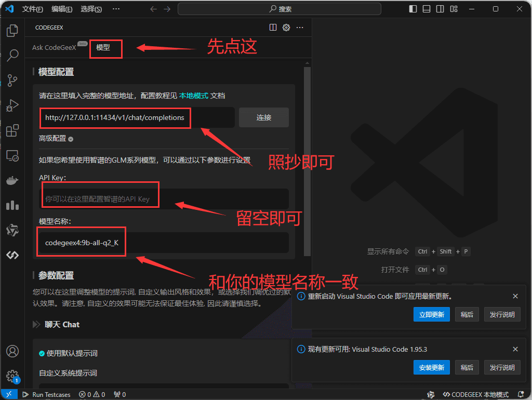The image size is (532, 400).
Task: Open the 文件 menu
Action: (33, 8)
